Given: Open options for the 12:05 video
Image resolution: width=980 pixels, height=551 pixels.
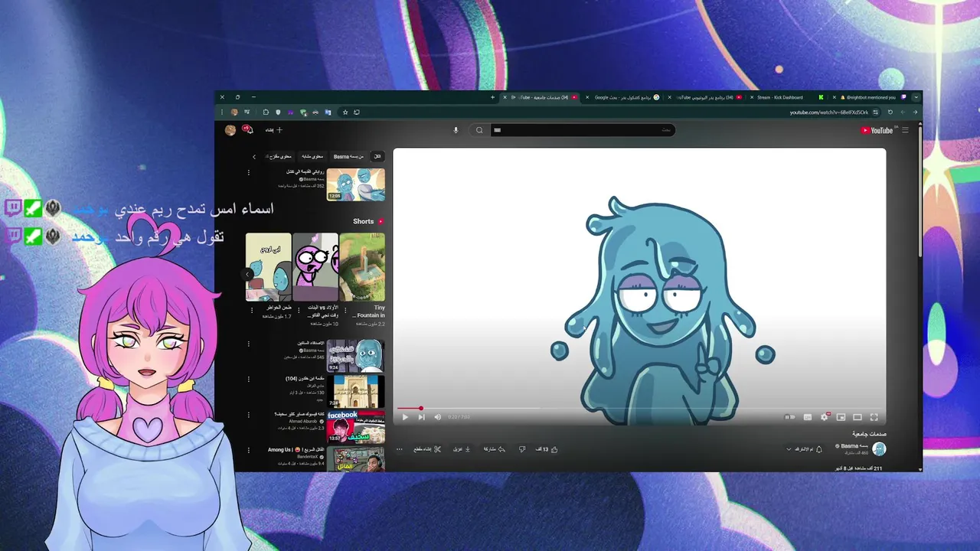Looking at the screenshot, I should click(248, 172).
